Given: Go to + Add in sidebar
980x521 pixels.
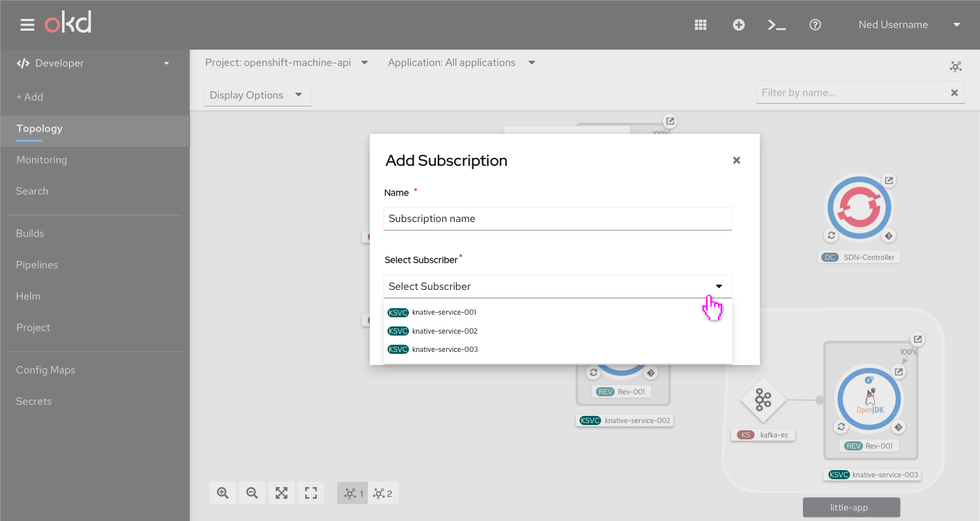Looking at the screenshot, I should click(x=30, y=97).
